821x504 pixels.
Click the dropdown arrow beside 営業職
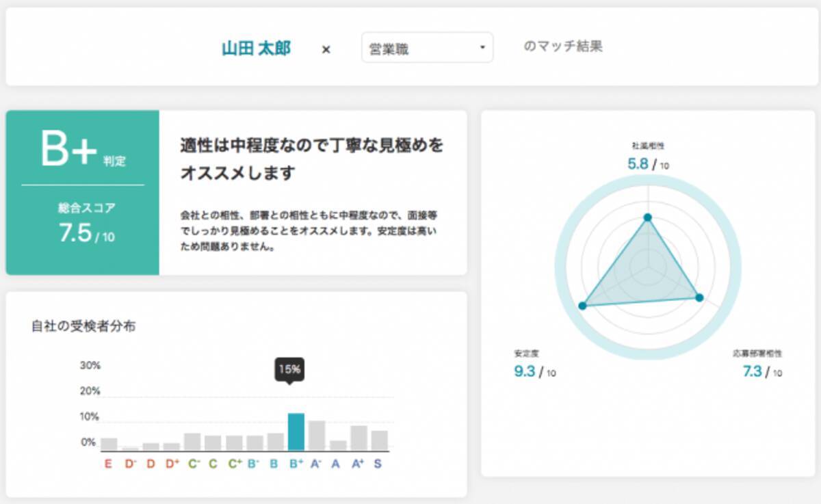pos(482,48)
